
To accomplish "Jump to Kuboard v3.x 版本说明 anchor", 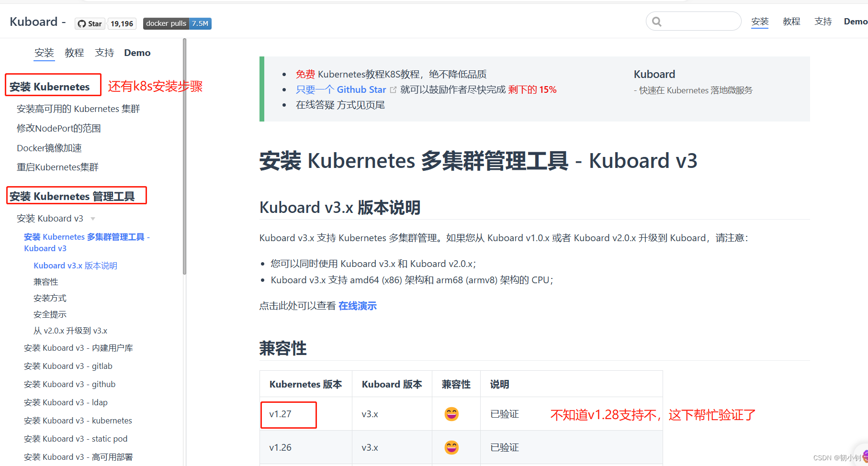I will pos(75,266).
